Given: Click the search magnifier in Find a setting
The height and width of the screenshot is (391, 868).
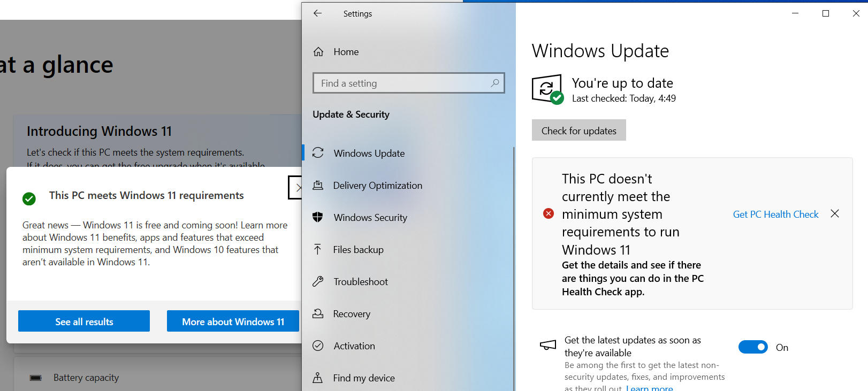Looking at the screenshot, I should [x=495, y=83].
